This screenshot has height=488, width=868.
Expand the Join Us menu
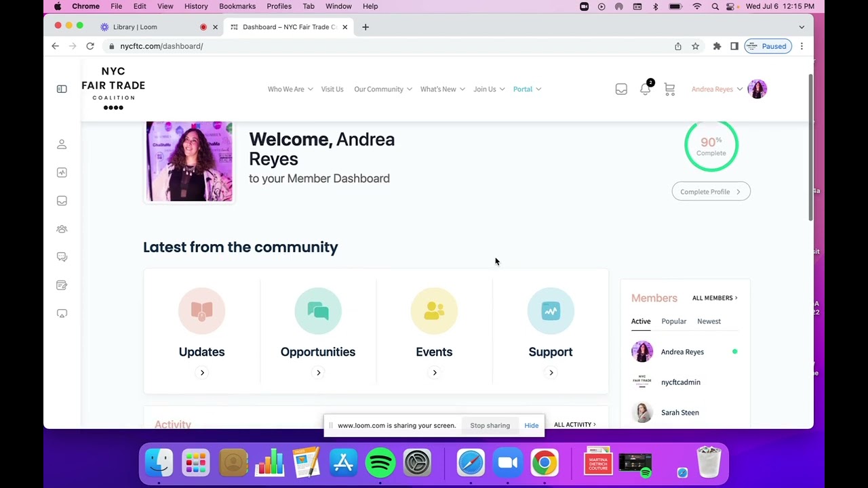[x=489, y=89]
